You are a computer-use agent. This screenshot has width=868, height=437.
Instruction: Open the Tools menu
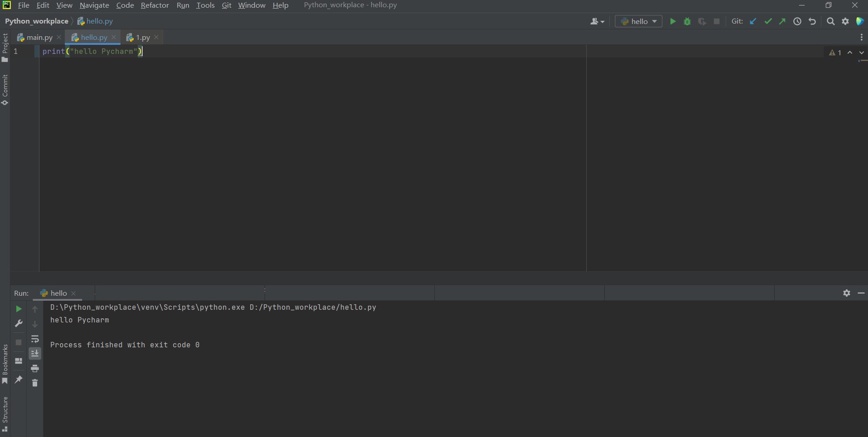205,5
